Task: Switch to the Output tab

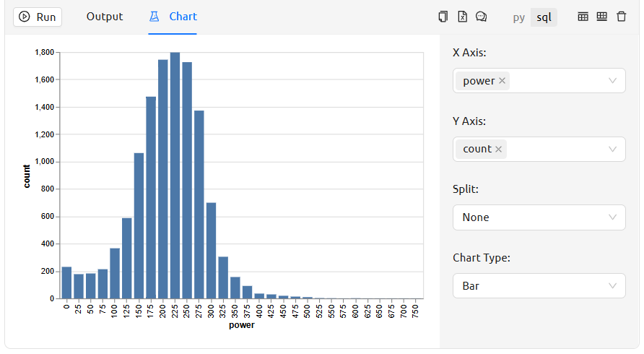Action: (x=105, y=17)
